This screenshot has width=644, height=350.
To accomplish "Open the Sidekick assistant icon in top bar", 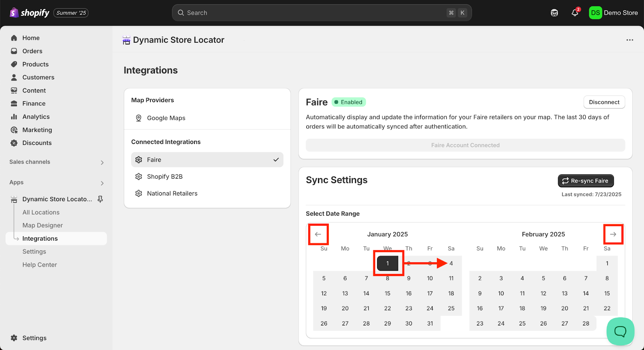I will click(x=554, y=13).
